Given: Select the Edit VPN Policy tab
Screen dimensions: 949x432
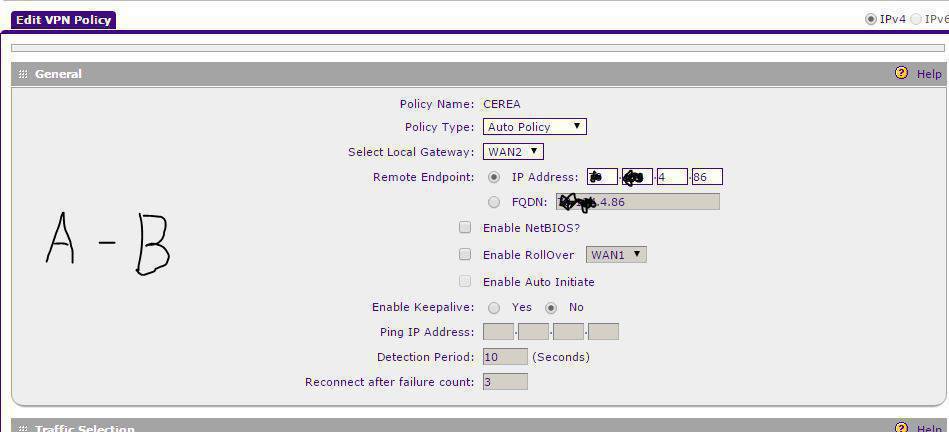Looking at the screenshot, I should tap(63, 19).
